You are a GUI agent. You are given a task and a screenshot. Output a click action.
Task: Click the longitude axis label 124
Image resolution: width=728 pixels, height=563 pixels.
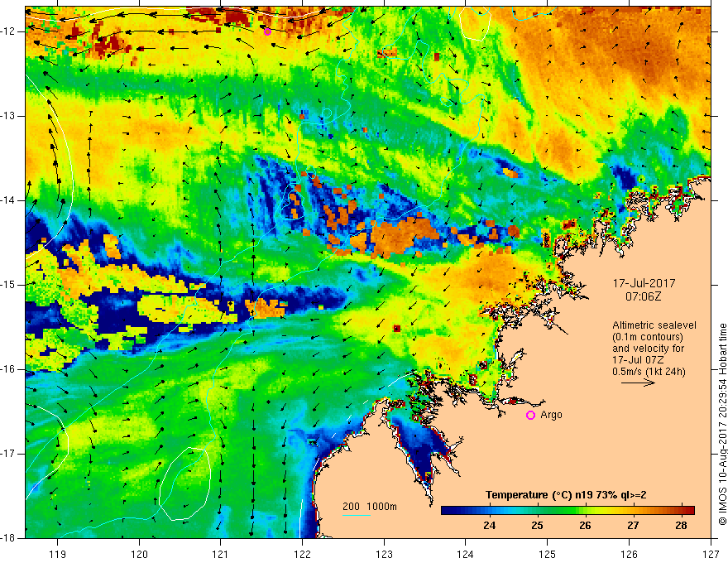[466, 554]
